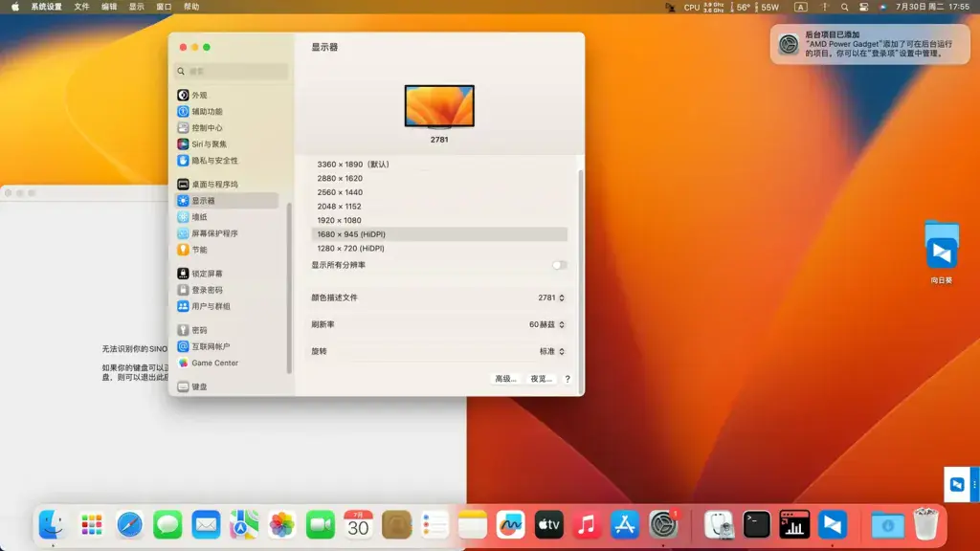Open the 编辑 menu
This screenshot has height=551, width=980.
point(109,7)
